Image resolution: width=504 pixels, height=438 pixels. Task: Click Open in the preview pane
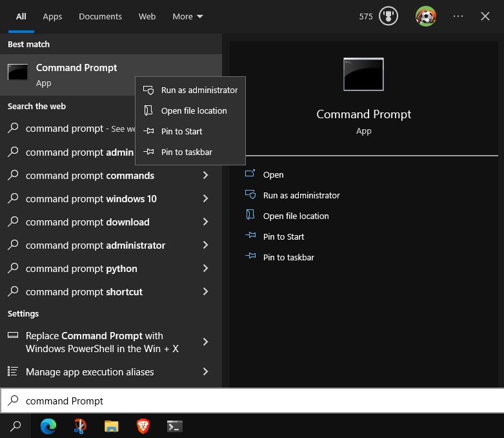tap(273, 175)
